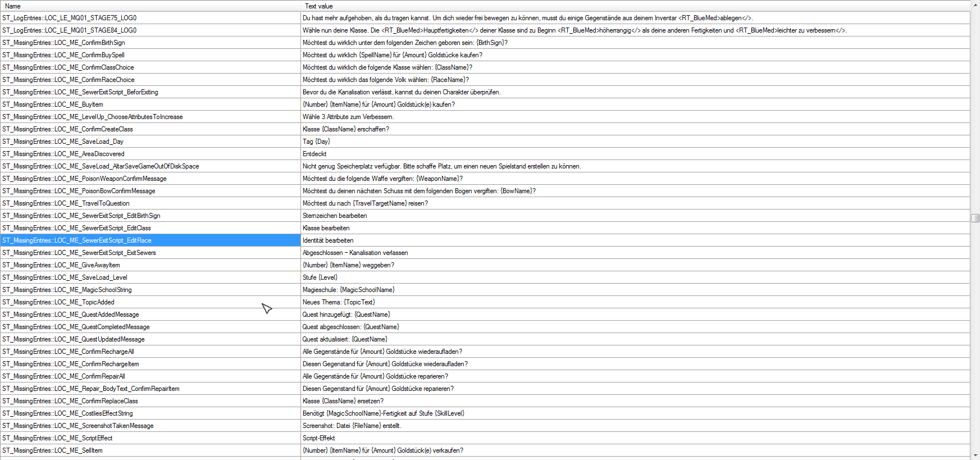
Task: Select row LOC_ME_QuestCompletedMessage
Action: coord(485,327)
